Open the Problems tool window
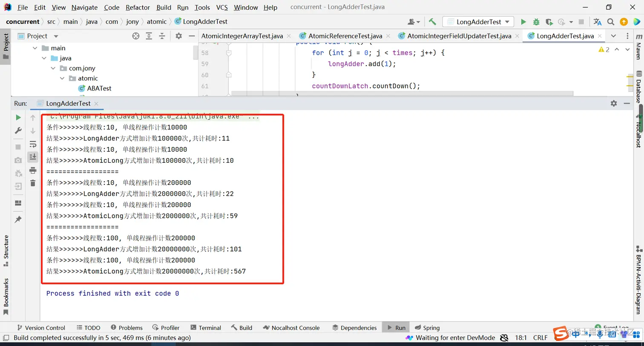The width and height of the screenshot is (644, 346). (126, 328)
